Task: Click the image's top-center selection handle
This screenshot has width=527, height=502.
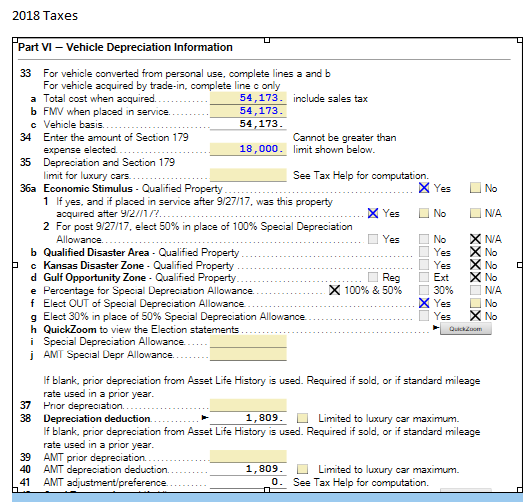Action: click(x=267, y=40)
